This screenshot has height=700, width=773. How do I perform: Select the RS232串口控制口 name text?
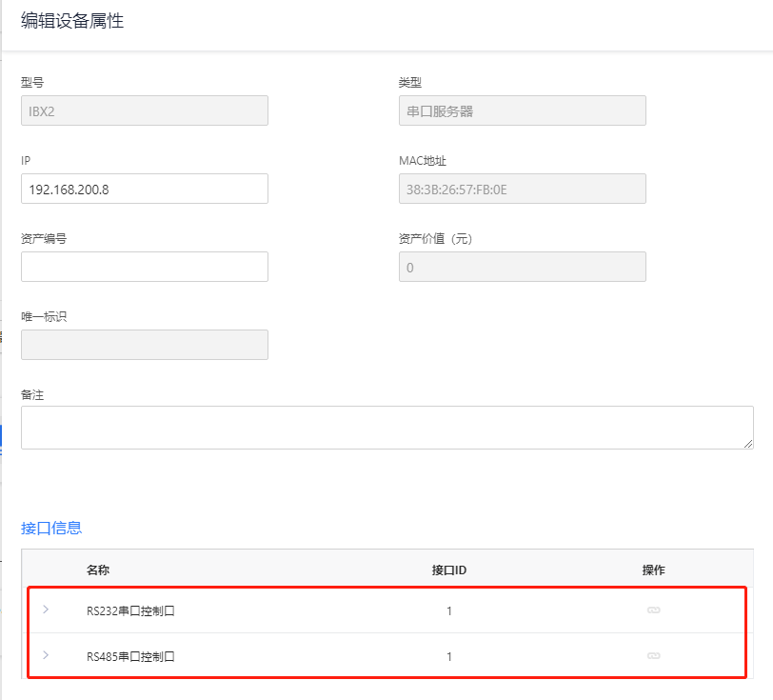[130, 611]
